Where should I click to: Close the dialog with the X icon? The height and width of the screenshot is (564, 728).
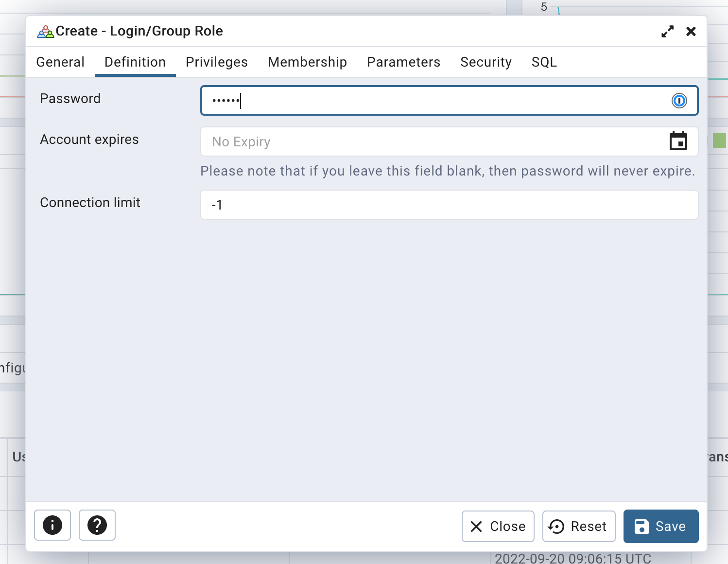coord(691,32)
